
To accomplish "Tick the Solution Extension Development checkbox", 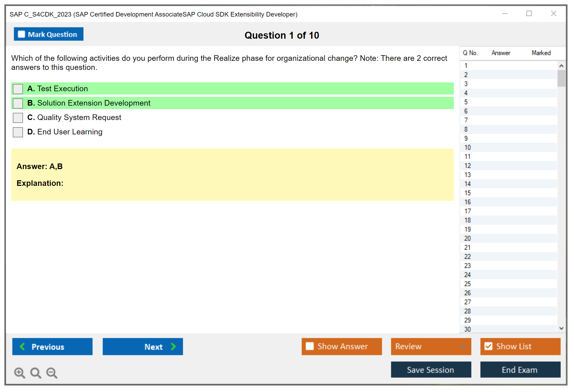I will [x=18, y=103].
